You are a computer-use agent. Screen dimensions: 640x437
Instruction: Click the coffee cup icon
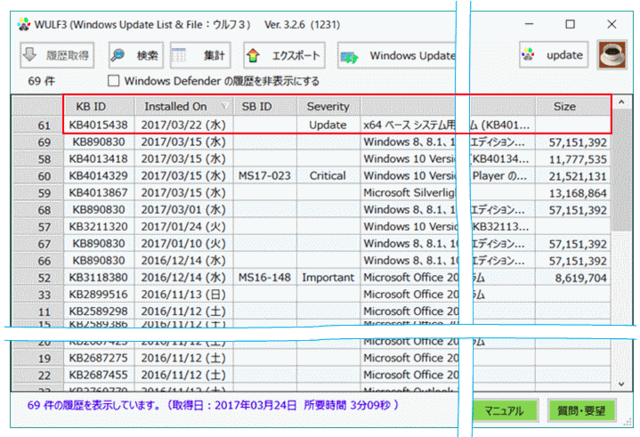tap(612, 55)
